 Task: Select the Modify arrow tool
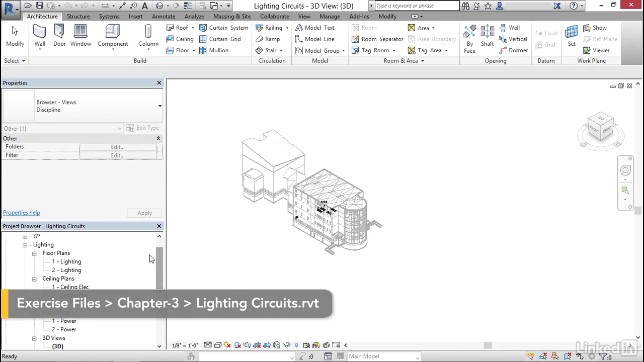coord(15,36)
